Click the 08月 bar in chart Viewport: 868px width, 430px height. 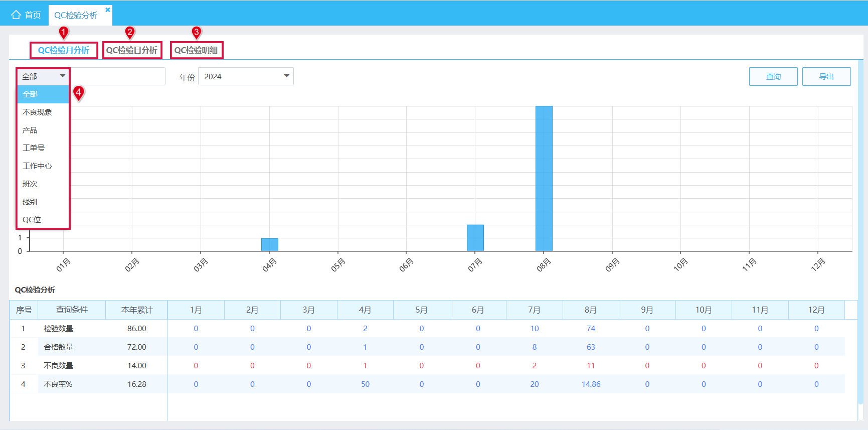click(x=544, y=178)
